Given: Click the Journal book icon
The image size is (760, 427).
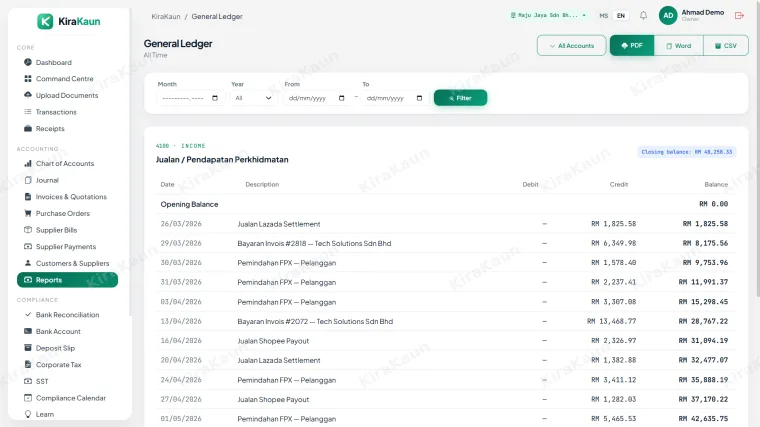Looking at the screenshot, I should coord(28,180).
